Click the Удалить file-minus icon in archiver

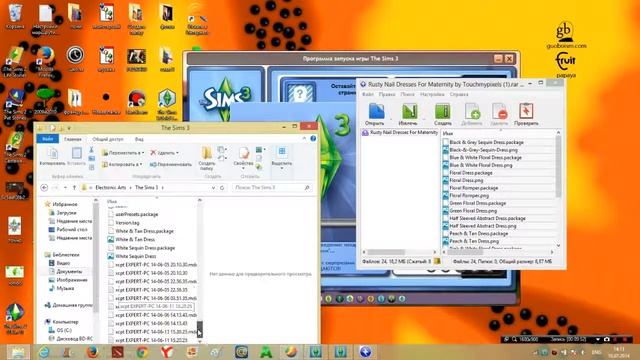coord(499,111)
